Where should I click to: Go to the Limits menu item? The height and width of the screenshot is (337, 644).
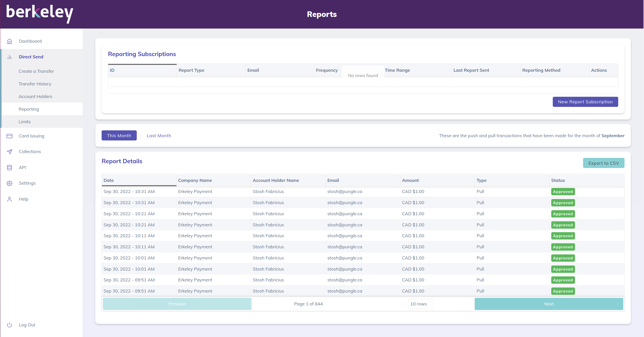click(x=25, y=122)
